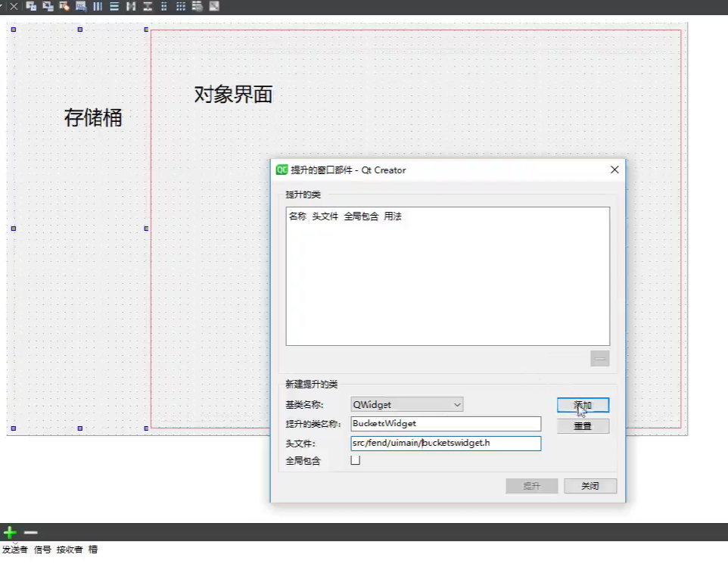The height and width of the screenshot is (573, 728).
Task: Open the 基类名称 QWidget dropdown
Action: tap(406, 404)
